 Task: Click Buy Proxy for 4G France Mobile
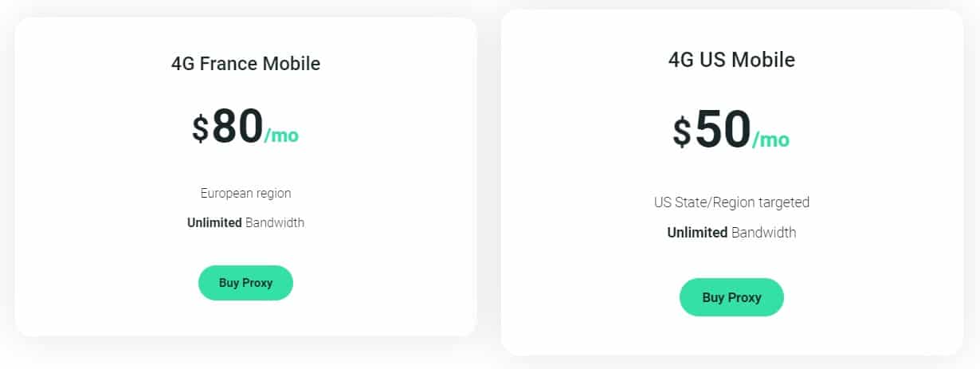(x=245, y=283)
